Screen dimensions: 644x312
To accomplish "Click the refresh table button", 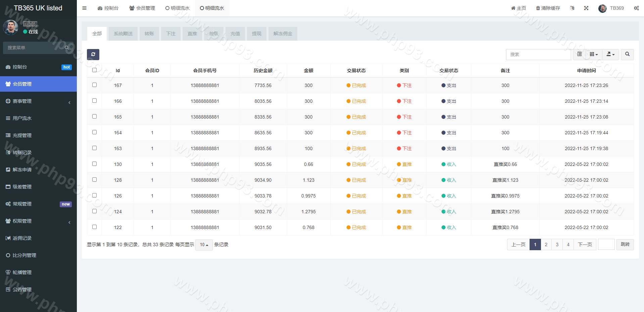I will (x=93, y=54).
